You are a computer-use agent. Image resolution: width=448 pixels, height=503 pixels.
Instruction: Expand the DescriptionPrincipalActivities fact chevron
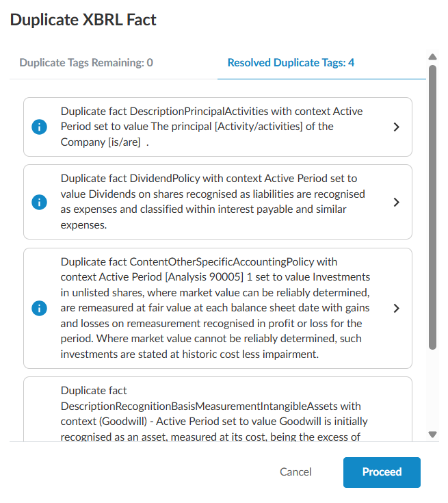[x=397, y=127]
